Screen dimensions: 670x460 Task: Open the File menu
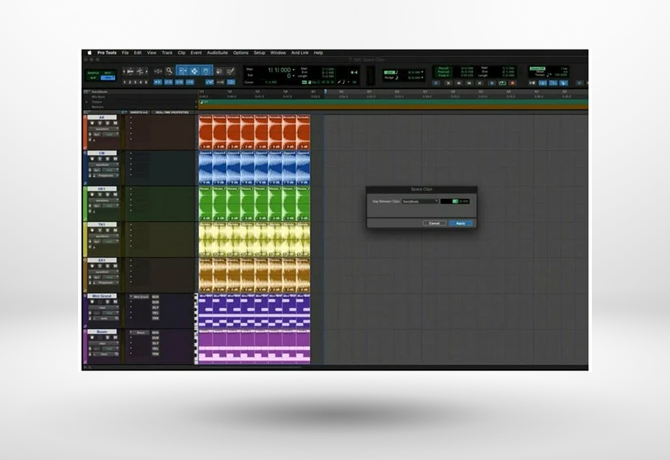(x=125, y=53)
